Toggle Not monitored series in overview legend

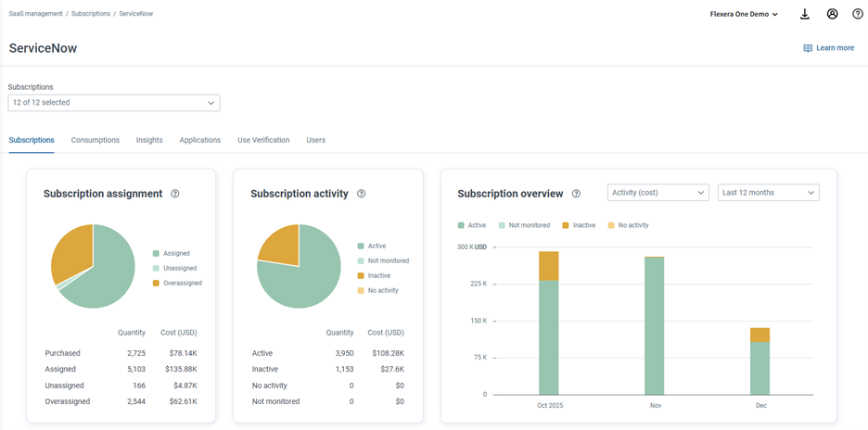523,225
